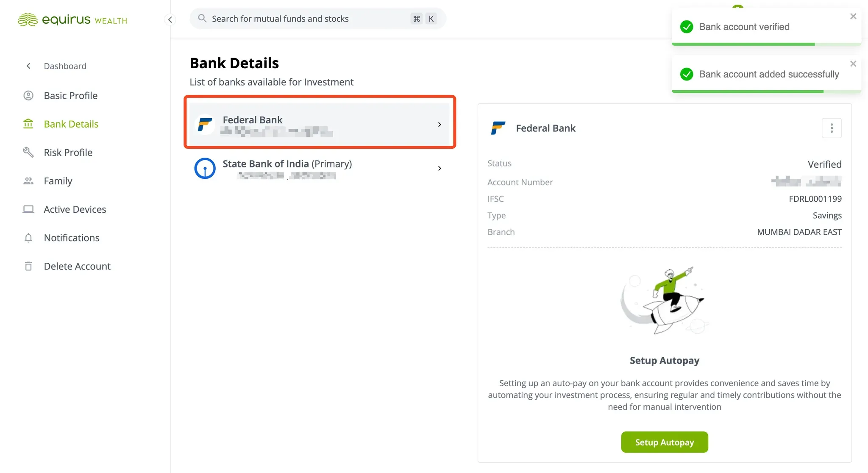Click the 'Bank account added successfully' message
Screen dimensions: 868x473
769,75
